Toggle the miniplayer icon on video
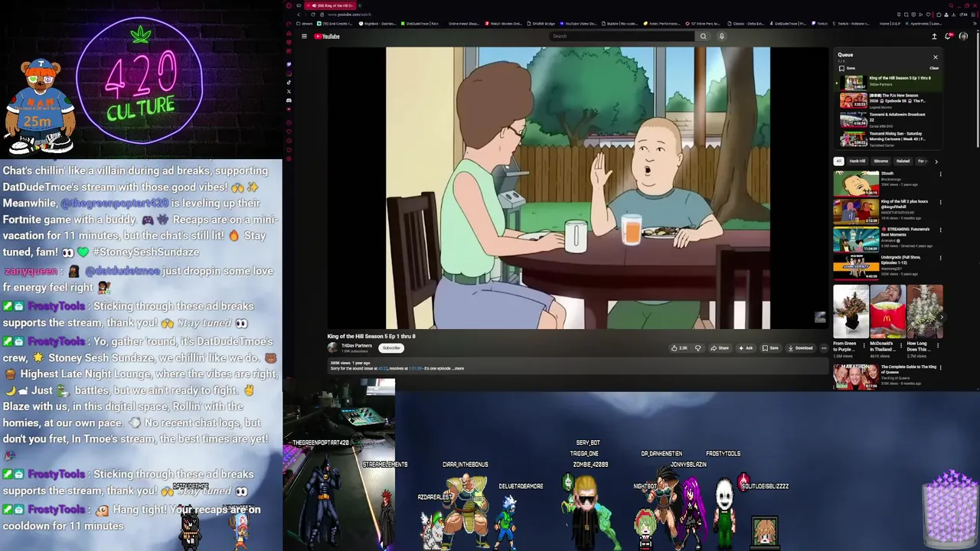 820,317
